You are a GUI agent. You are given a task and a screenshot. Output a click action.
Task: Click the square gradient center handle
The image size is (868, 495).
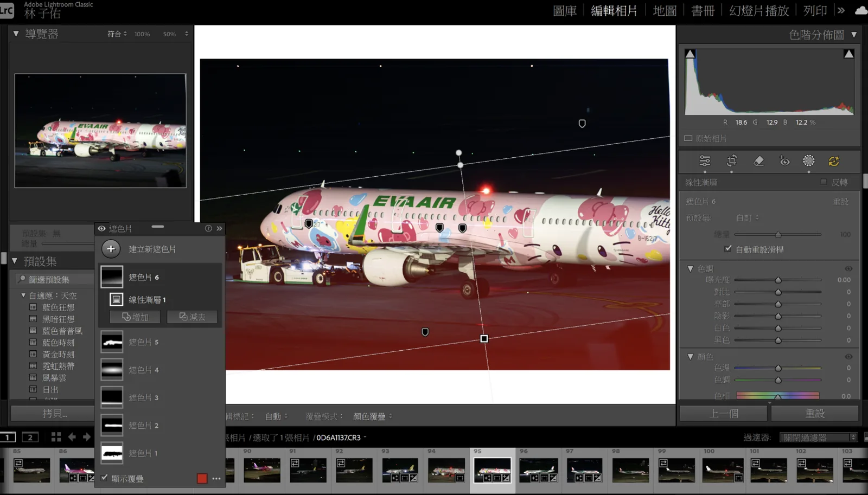click(x=484, y=339)
